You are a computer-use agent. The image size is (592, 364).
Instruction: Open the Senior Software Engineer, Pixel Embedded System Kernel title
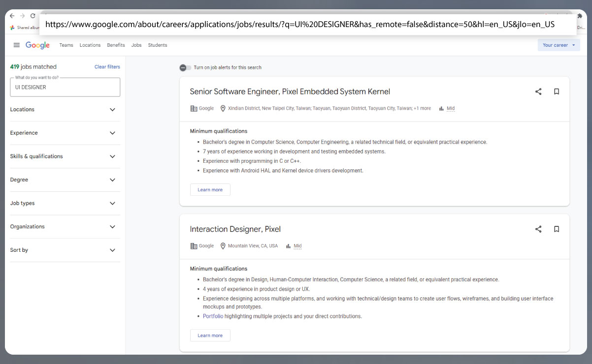pos(290,91)
